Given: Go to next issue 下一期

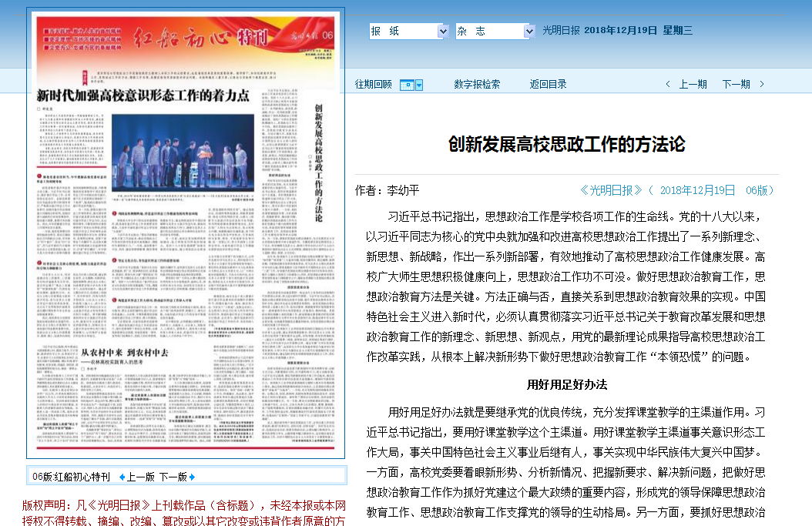Looking at the screenshot, I should tap(736, 85).
